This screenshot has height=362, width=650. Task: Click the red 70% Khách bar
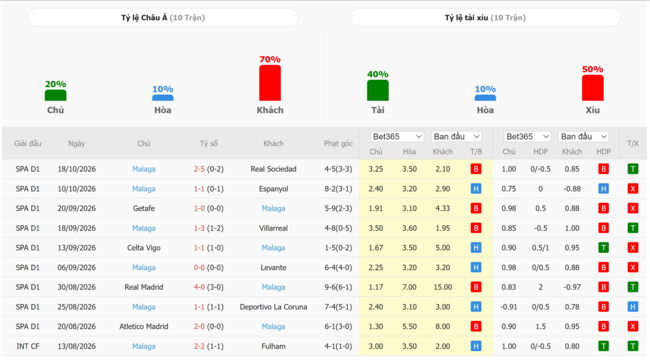pos(270,83)
